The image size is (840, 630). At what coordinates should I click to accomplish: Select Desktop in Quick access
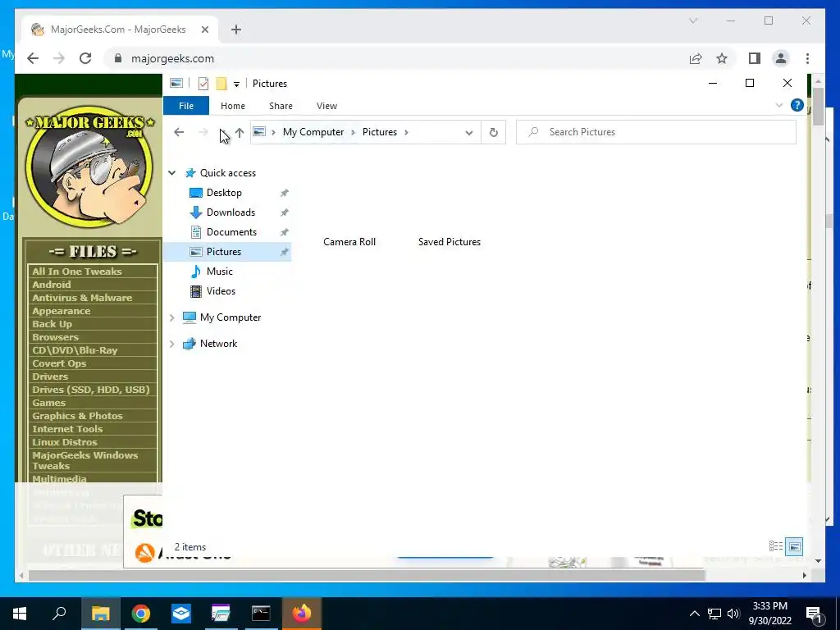(224, 193)
